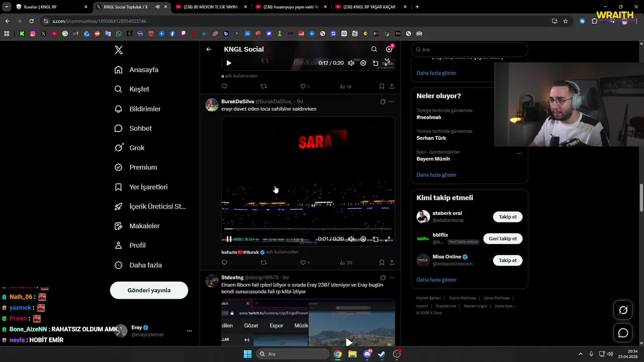644x362 pixels.
Task: Share BurakDaSilva's post
Action: (x=392, y=262)
